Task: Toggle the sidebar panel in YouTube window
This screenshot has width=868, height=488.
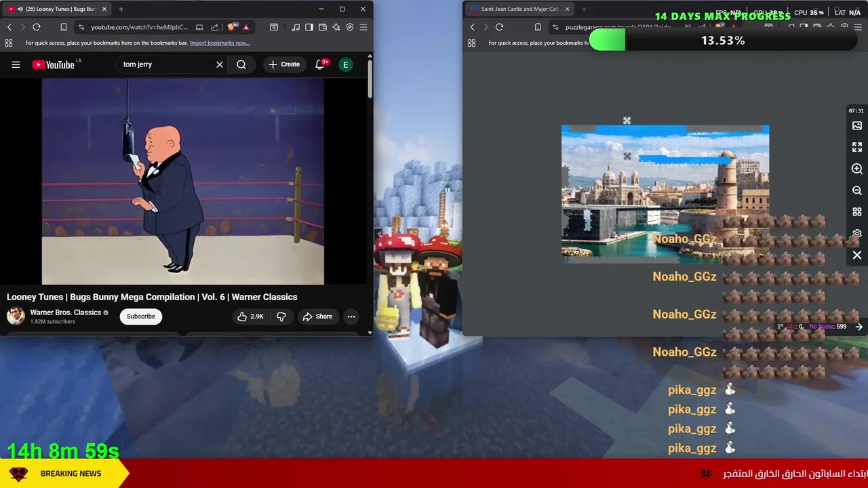Action: tap(309, 27)
